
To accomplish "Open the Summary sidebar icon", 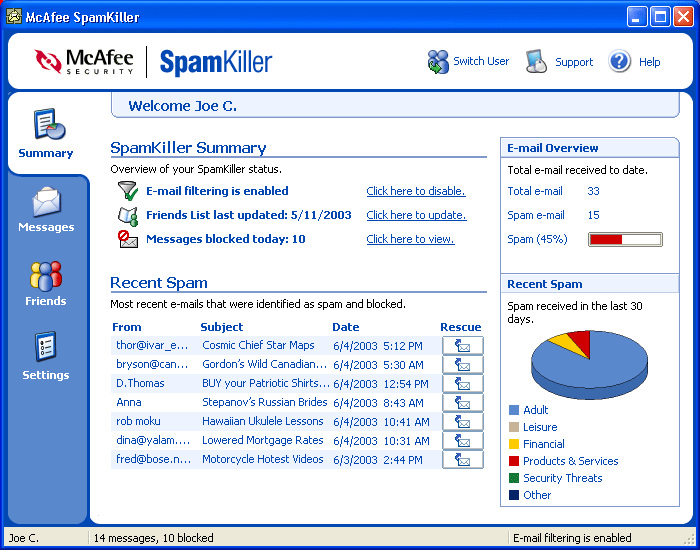I will coord(49,124).
